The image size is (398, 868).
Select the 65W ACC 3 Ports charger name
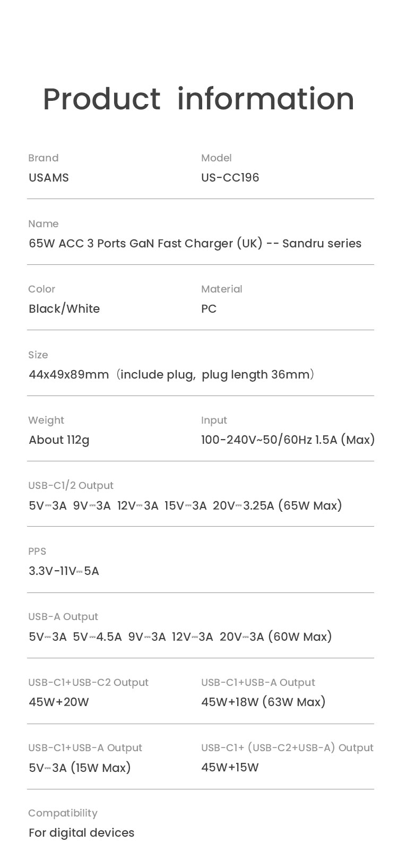point(195,244)
